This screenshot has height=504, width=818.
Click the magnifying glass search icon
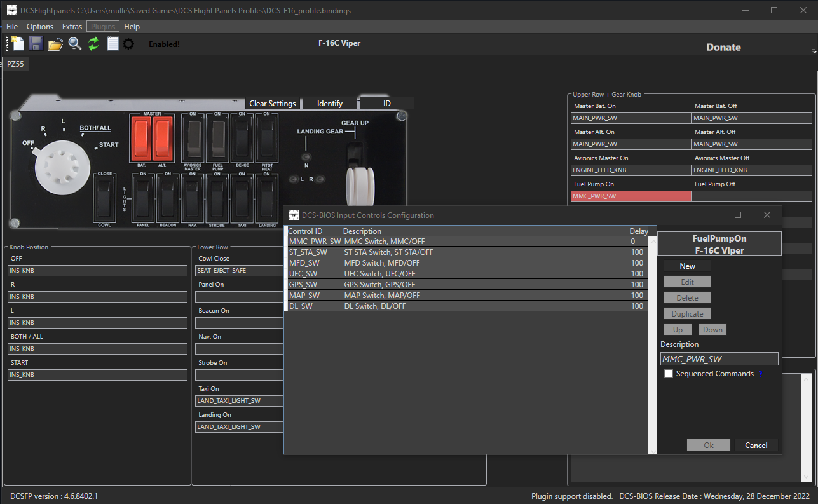pyautogui.click(x=75, y=44)
